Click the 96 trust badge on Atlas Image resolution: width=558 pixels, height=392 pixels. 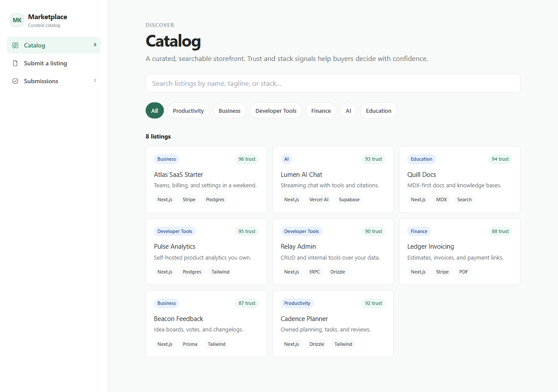247,159
